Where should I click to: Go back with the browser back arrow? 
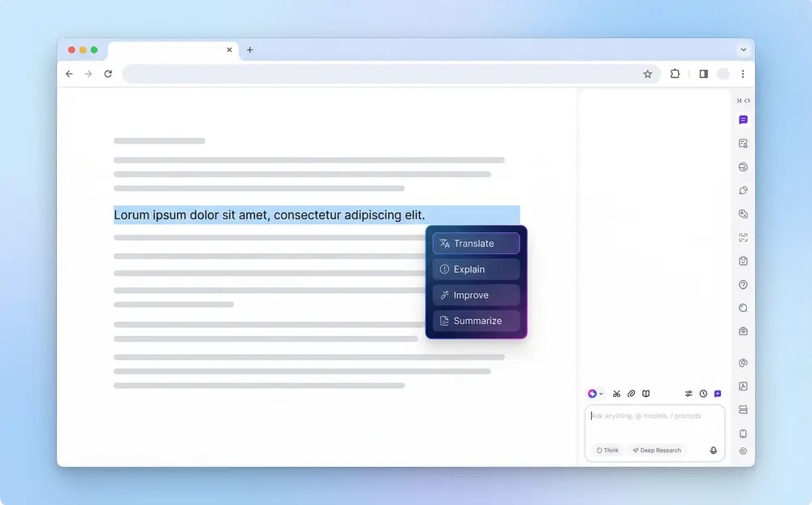(x=69, y=74)
